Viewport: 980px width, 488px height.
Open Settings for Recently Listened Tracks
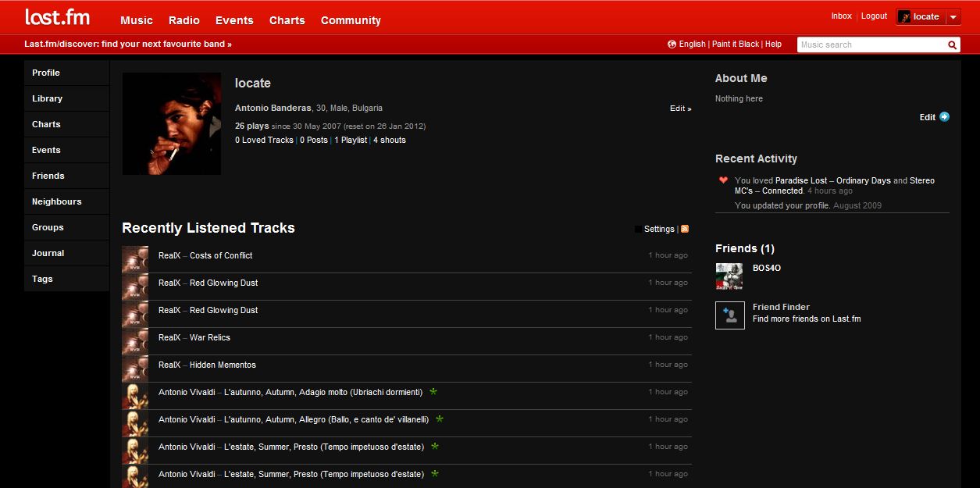[659, 229]
